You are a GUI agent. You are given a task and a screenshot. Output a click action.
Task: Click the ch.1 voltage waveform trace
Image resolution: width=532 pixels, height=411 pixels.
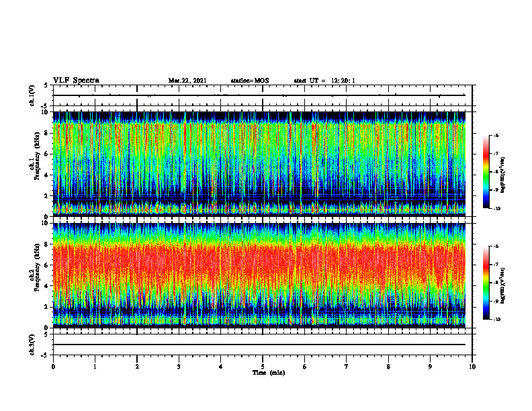tap(259, 95)
